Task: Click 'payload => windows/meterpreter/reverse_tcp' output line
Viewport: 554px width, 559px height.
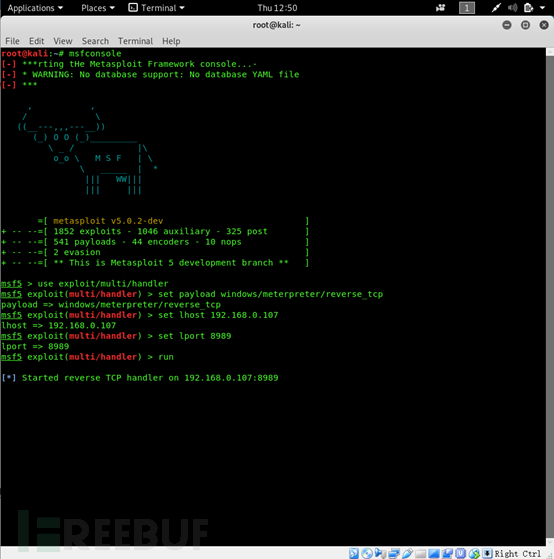Action: click(x=111, y=305)
